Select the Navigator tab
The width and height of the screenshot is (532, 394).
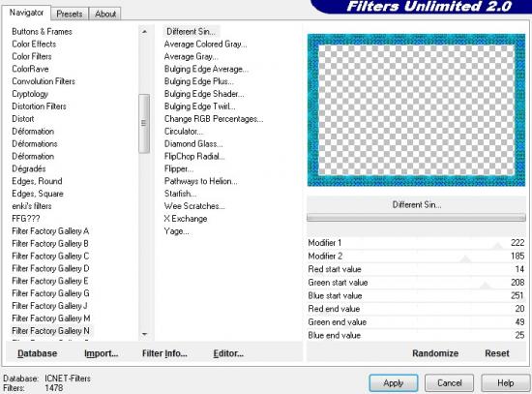pyautogui.click(x=26, y=13)
